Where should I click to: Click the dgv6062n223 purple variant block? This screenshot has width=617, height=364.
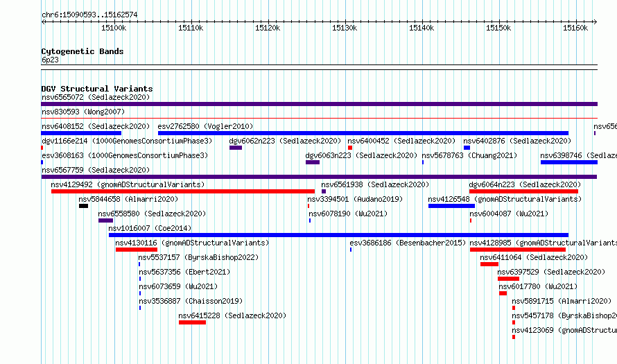(x=236, y=148)
